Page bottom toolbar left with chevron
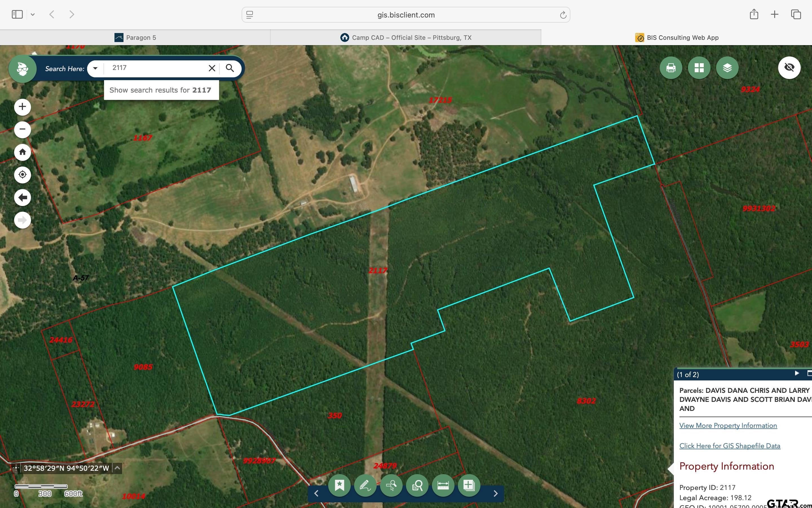Screen dimensions: 812x508 point(316,493)
